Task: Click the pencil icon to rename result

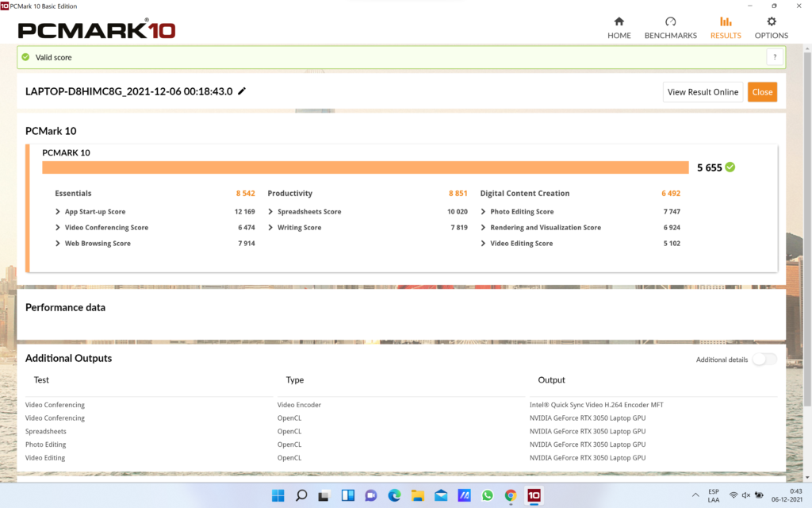Action: click(242, 91)
